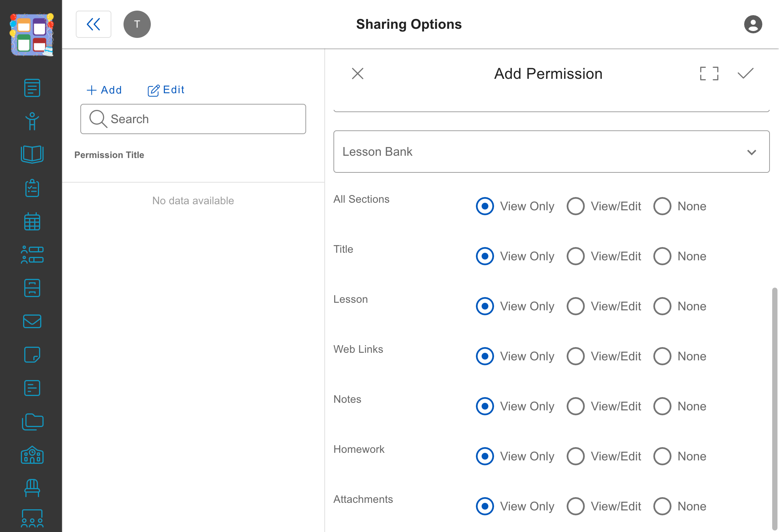This screenshot has width=779, height=532.
Task: Open the sticky note icon in sidebar
Action: [32, 355]
